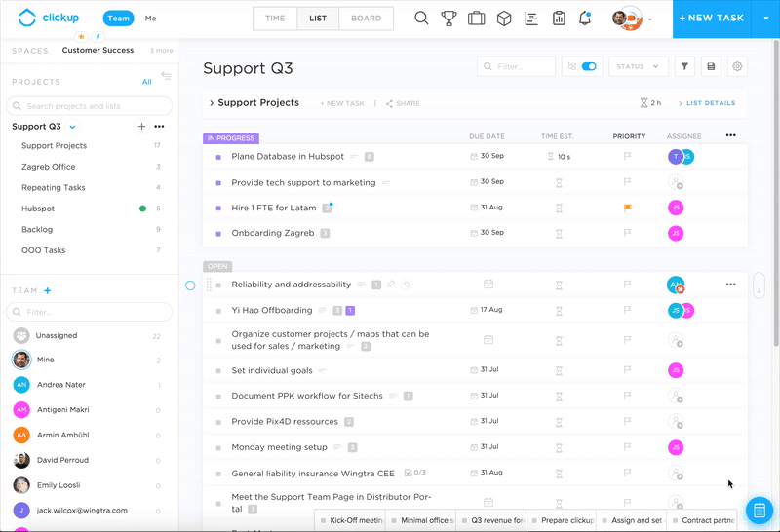Open the notepad button in corner

pyautogui.click(x=759, y=511)
